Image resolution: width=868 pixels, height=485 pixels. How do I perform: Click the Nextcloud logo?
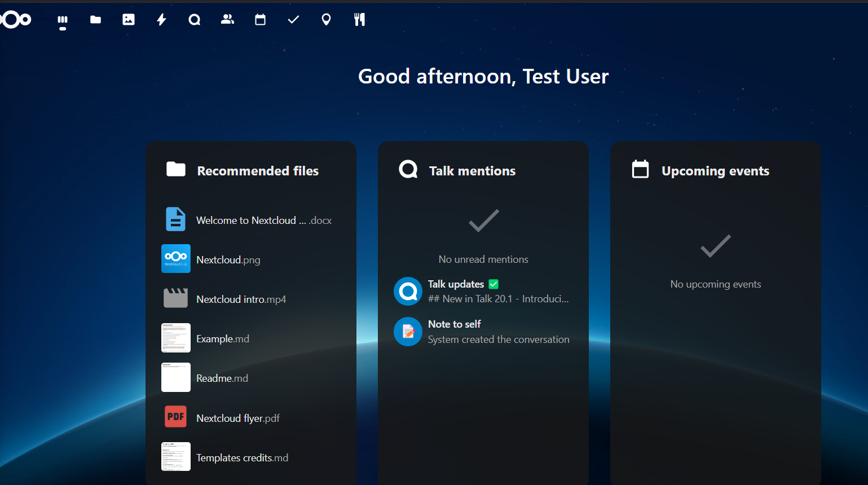[15, 20]
